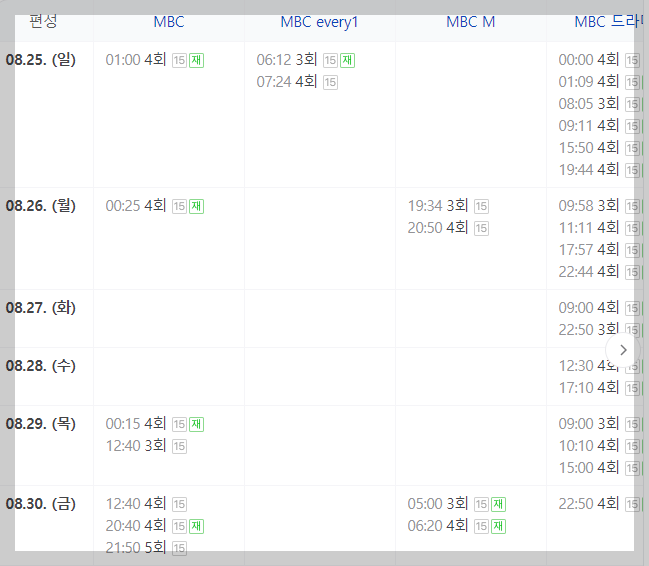The height and width of the screenshot is (566, 649).
Task: Click every1 07:24 4회 entry
Action: pos(287,82)
